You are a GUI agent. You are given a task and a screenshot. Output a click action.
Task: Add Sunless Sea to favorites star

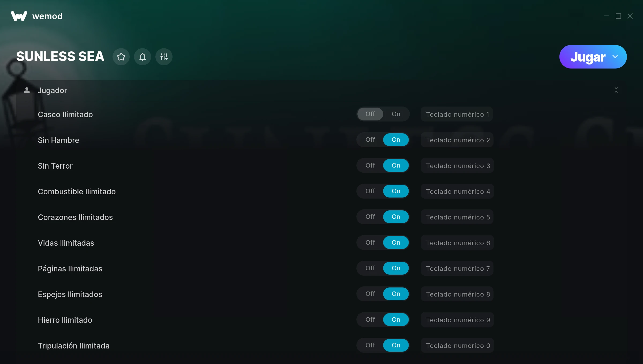pyautogui.click(x=121, y=57)
